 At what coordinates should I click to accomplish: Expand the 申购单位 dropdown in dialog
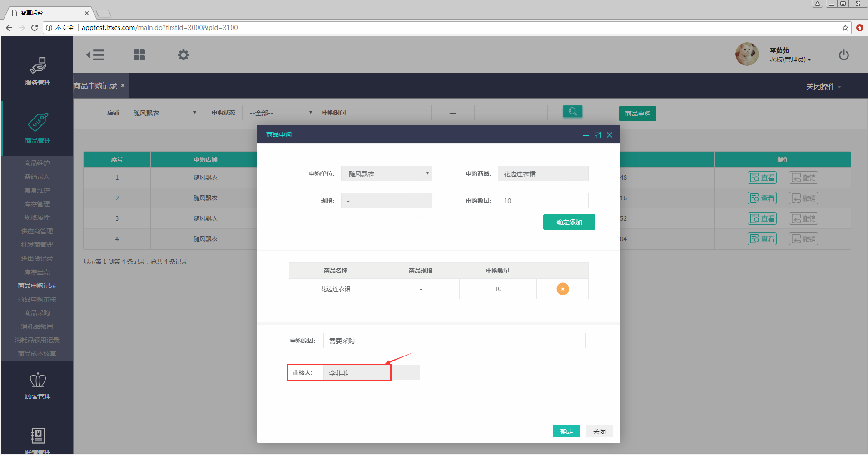[386, 173]
